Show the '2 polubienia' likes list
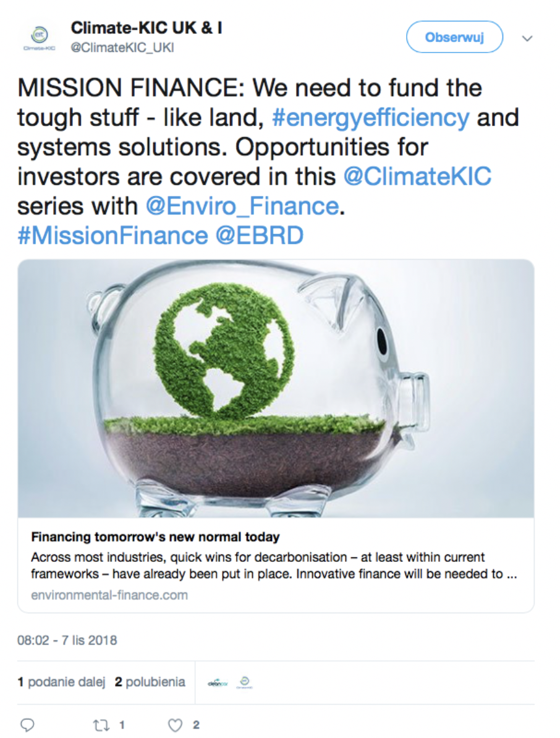Screen dimensions: 560x738 click(x=150, y=682)
